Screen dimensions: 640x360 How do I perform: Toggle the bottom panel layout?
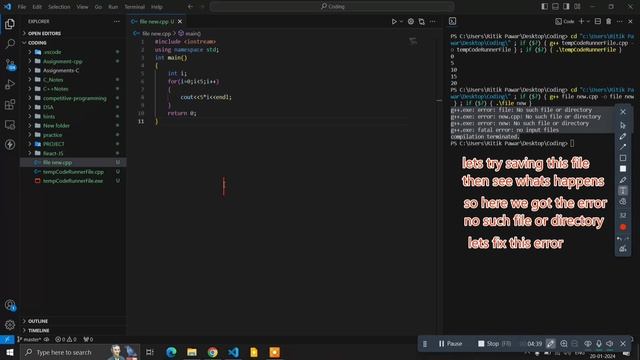pyautogui.click(x=556, y=7)
